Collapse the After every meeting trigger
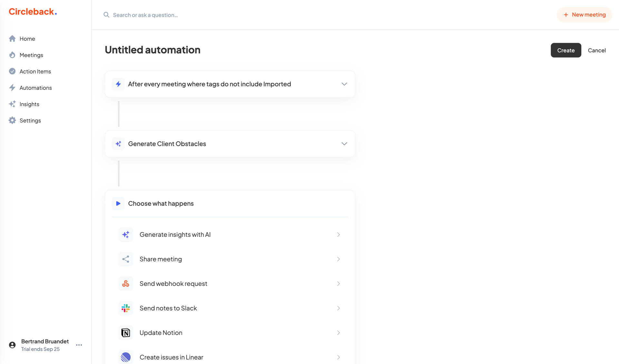 click(344, 84)
